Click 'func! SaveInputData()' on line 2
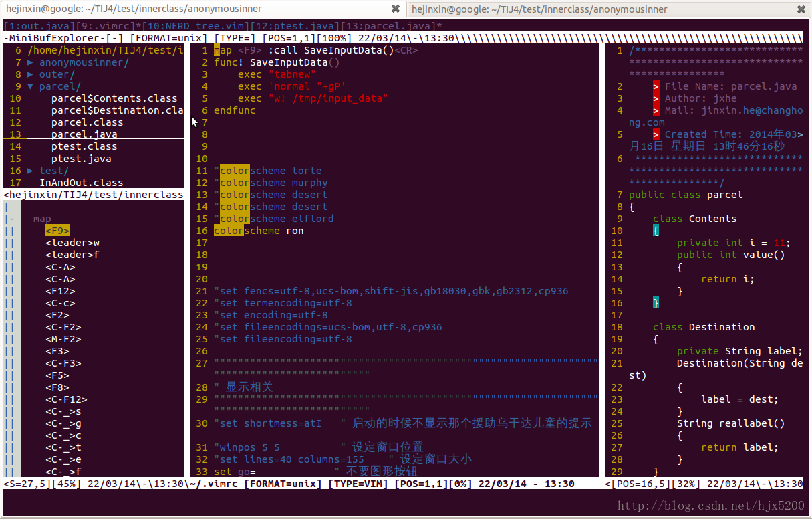The width and height of the screenshot is (812, 519). point(277,62)
